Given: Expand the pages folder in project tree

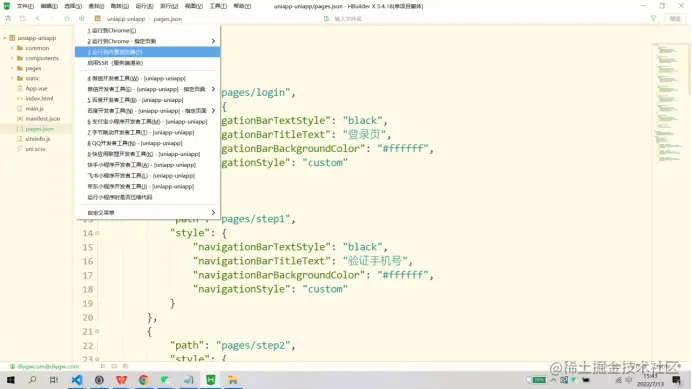Looking at the screenshot, I should (12, 68).
